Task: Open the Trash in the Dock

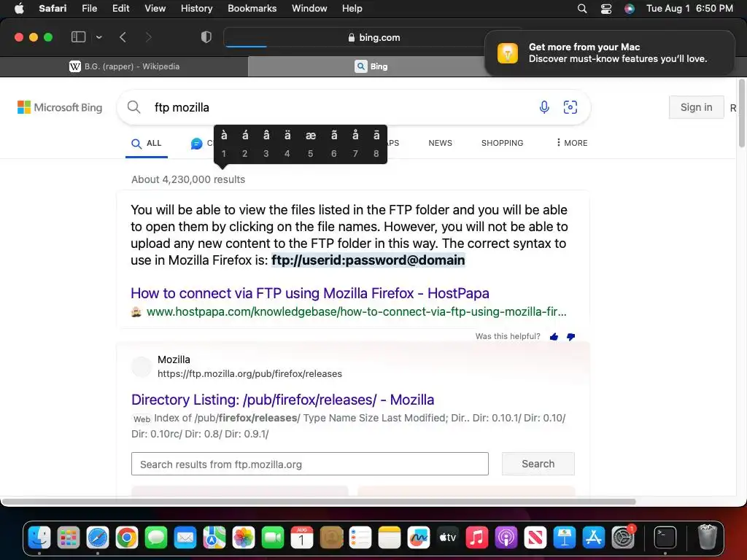Action: pos(707,537)
